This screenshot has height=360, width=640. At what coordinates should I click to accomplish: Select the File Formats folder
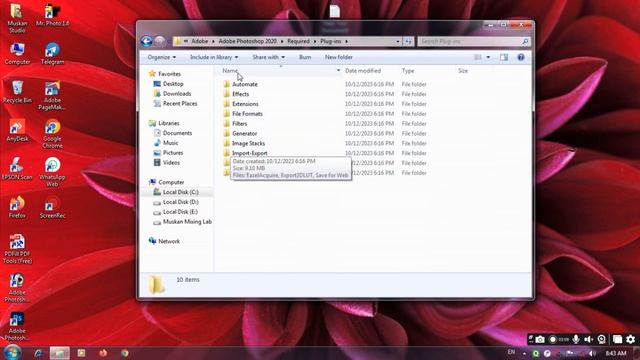(x=247, y=114)
